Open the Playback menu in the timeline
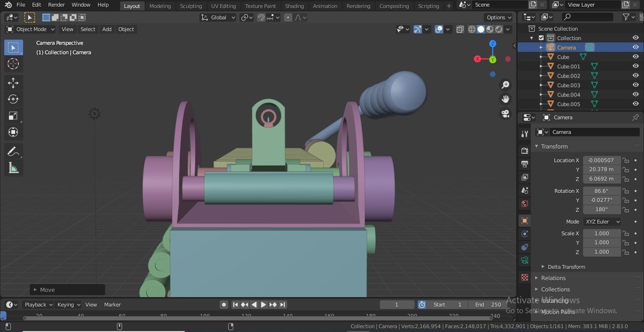644x332 pixels. [x=38, y=305]
